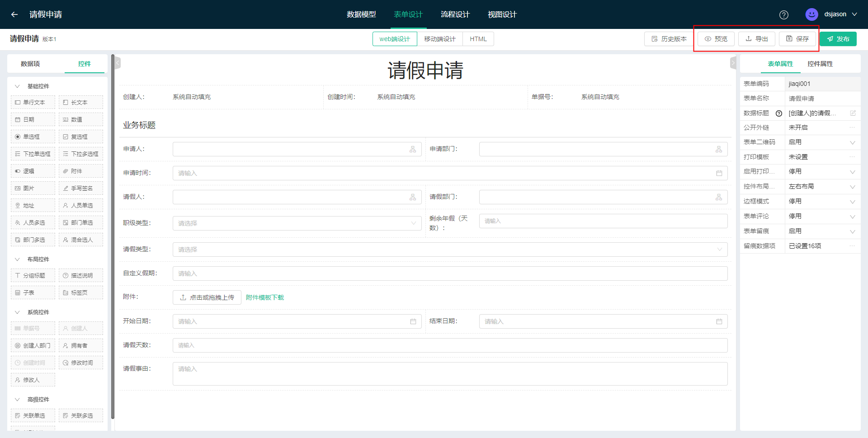Screen dimensions: 868x438
Task: Select the 日期 control
Action: (33, 119)
